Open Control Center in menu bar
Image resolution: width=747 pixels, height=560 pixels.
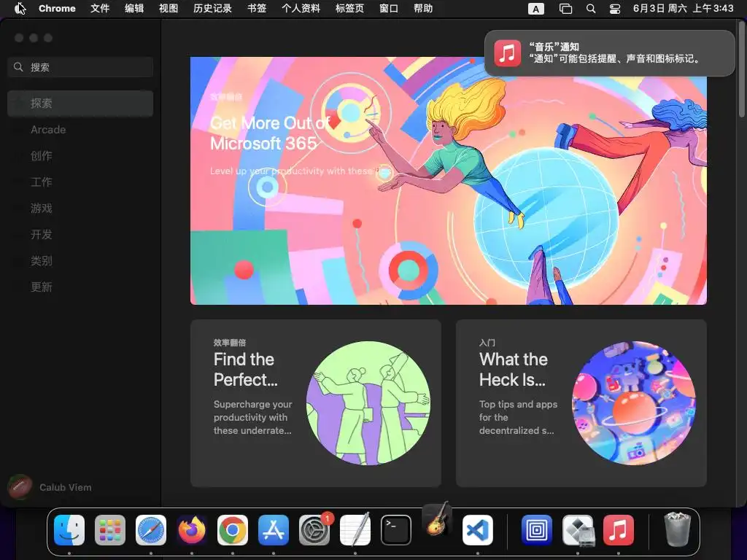click(615, 9)
